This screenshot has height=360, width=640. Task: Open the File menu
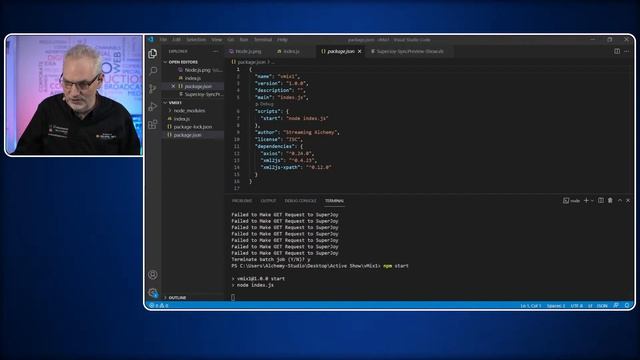pos(163,40)
